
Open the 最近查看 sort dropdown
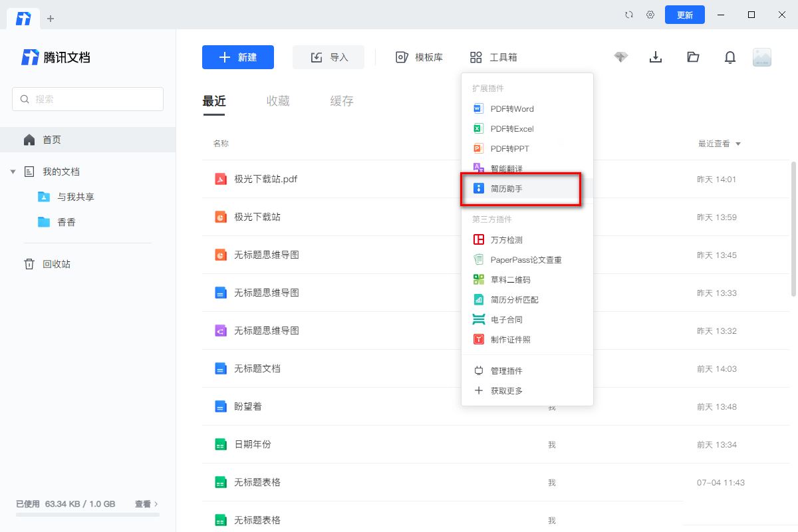(720, 144)
